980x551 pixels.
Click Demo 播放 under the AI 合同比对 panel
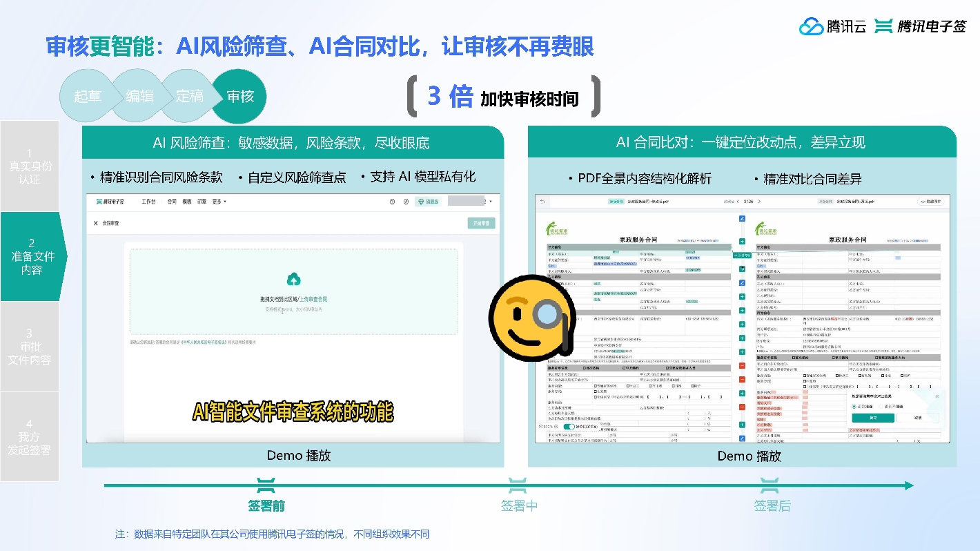tap(749, 456)
